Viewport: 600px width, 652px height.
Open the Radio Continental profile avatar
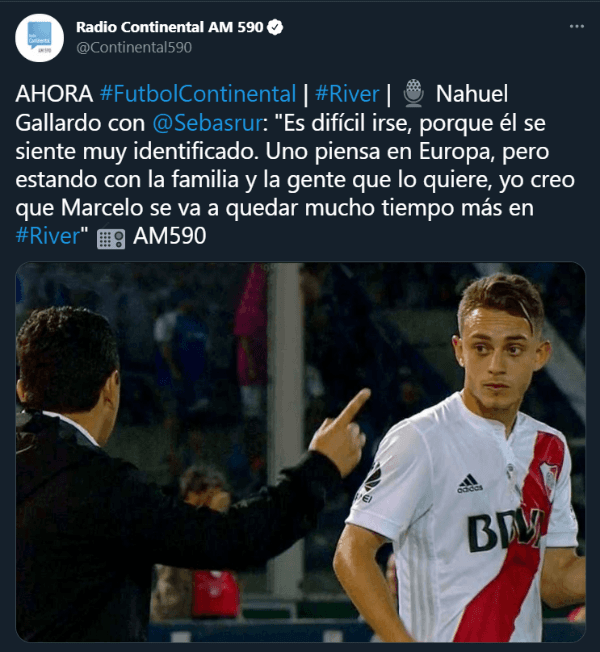(x=40, y=37)
